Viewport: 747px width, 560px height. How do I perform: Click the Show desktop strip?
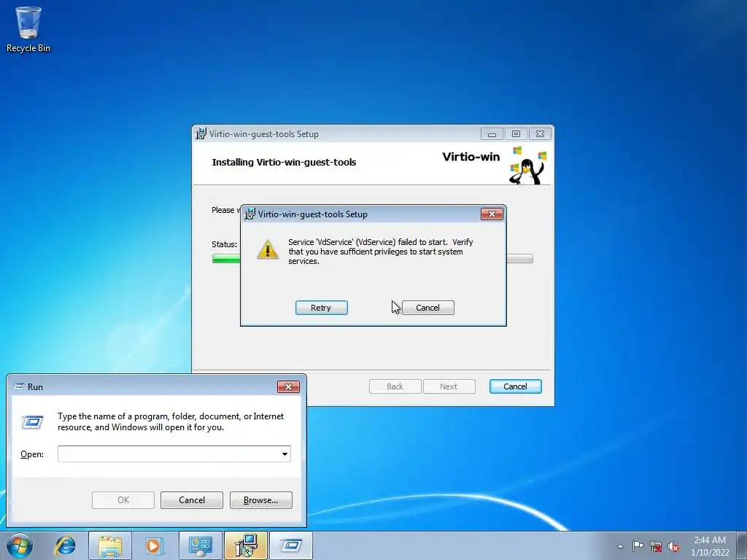[x=742, y=545]
